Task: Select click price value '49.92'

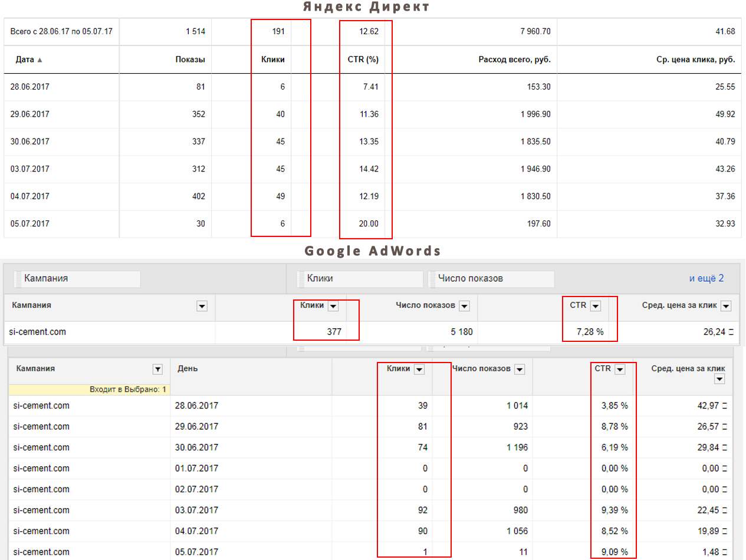Action: point(725,114)
